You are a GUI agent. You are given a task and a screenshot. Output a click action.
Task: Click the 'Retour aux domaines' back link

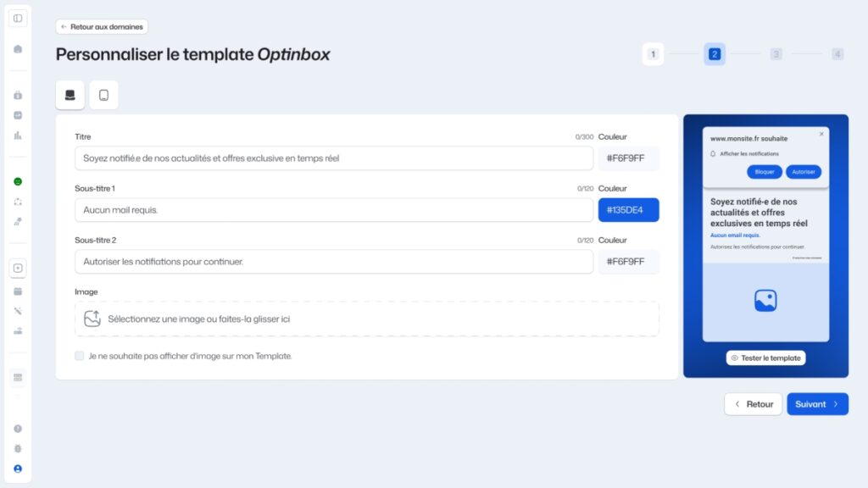(103, 26)
